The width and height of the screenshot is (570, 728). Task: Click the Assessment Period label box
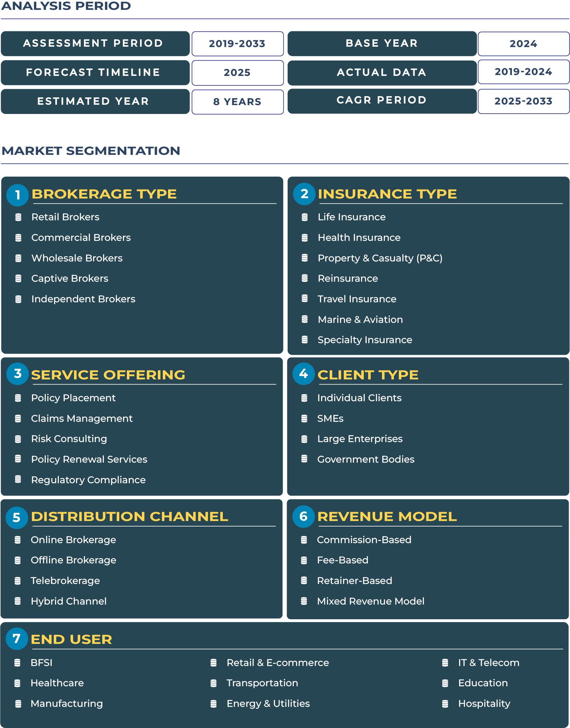(x=96, y=44)
